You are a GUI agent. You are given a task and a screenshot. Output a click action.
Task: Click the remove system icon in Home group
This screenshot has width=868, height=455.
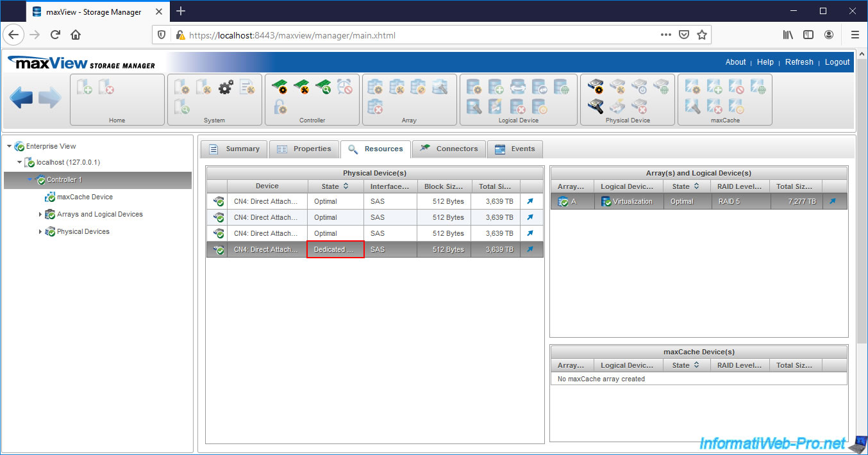click(106, 87)
